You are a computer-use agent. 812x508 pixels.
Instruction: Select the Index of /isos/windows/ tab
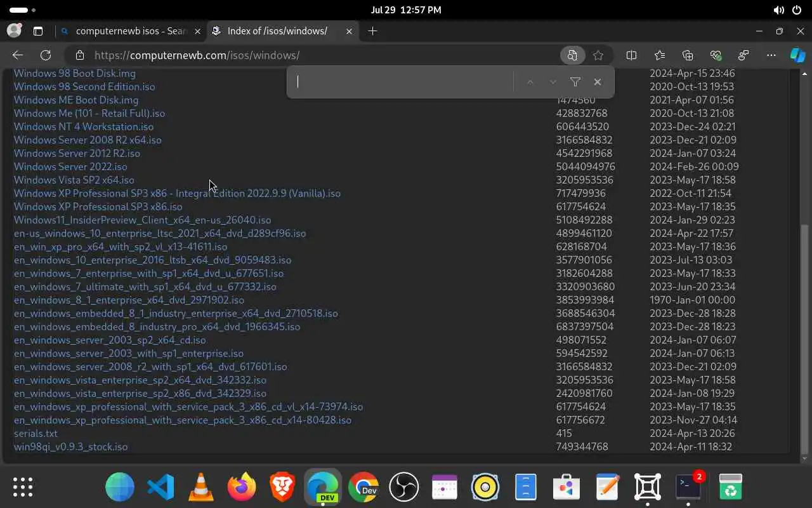point(282,30)
